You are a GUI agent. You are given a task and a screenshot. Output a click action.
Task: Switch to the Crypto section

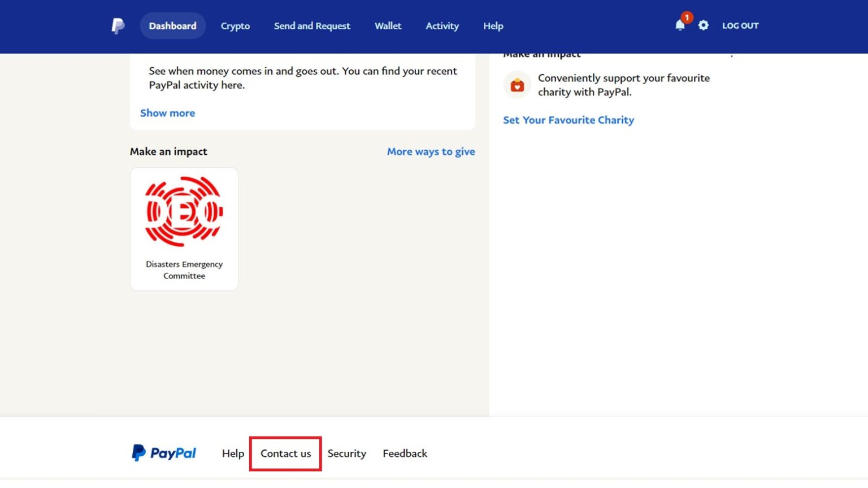coord(235,25)
